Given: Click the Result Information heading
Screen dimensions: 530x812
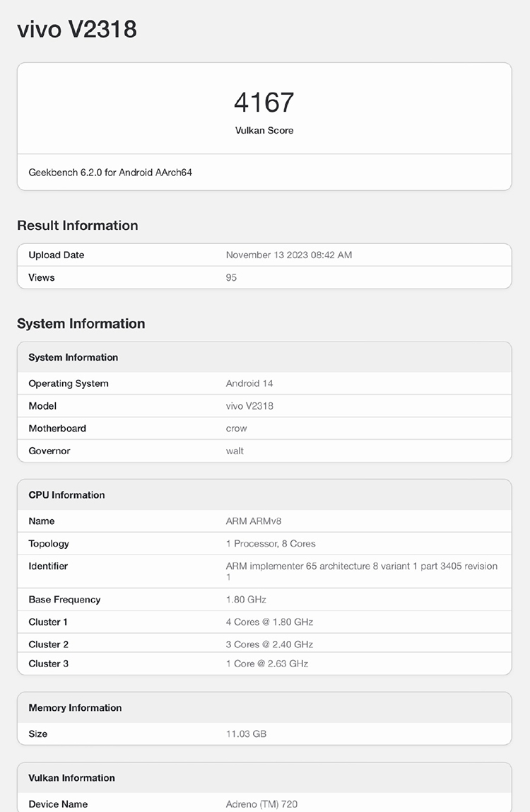Looking at the screenshot, I should click(x=78, y=225).
